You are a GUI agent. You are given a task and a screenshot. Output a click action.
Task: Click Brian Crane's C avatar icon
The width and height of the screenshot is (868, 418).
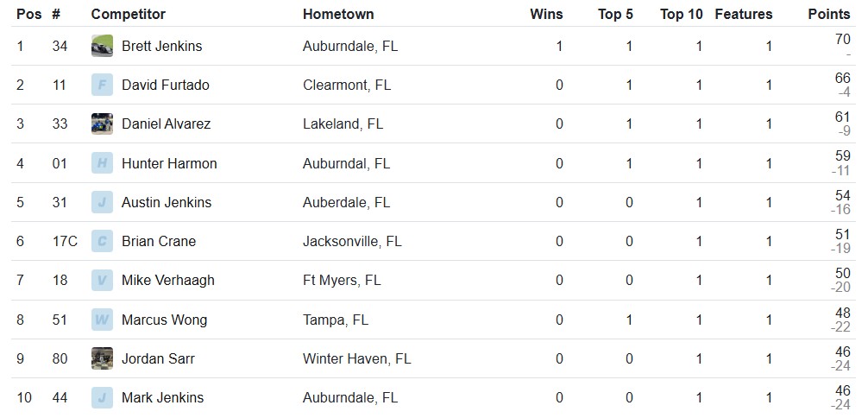tap(102, 241)
